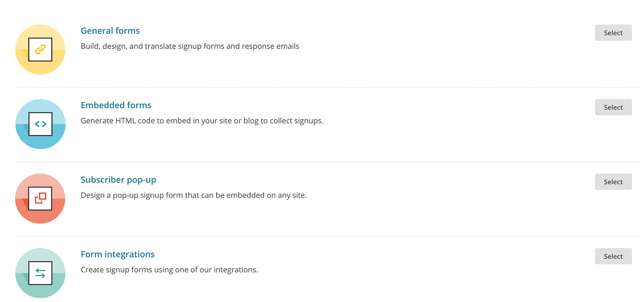Screen dimensions: 644x302
Task: Click the green arrows Form integrations icon
Action: click(40, 273)
